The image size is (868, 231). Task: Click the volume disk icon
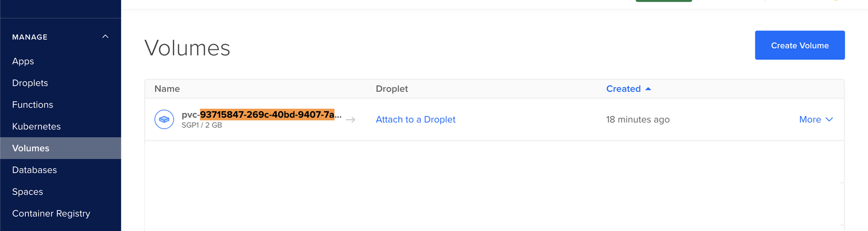click(x=164, y=120)
